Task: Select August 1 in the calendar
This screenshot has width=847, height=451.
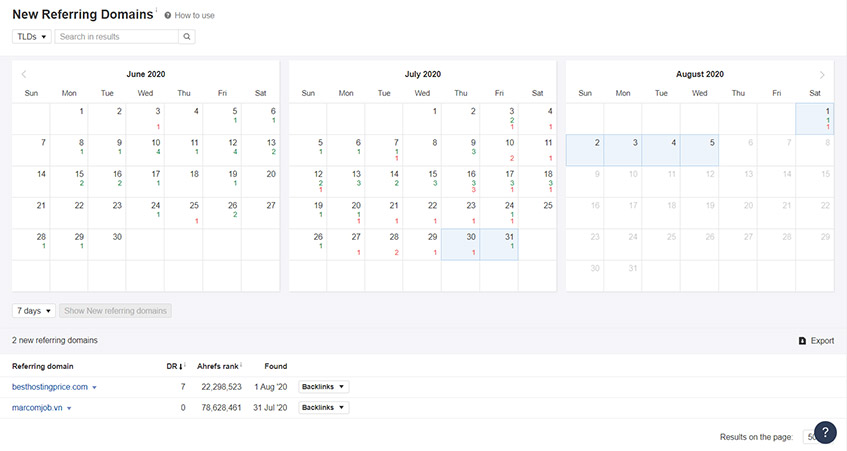Action: [x=815, y=119]
